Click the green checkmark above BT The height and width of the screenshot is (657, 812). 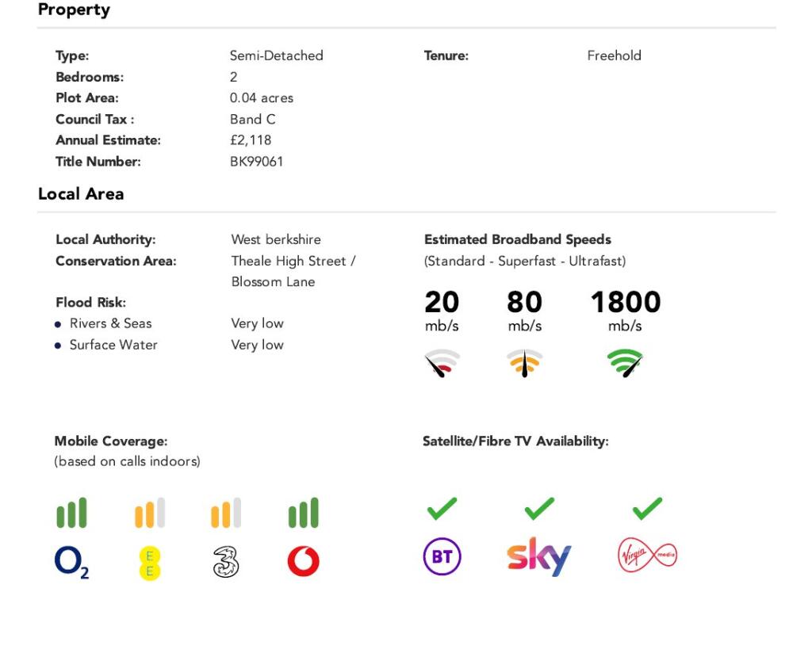[442, 509]
